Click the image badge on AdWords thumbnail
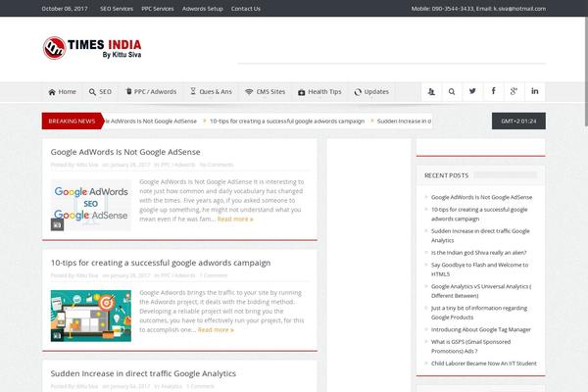 (x=57, y=224)
